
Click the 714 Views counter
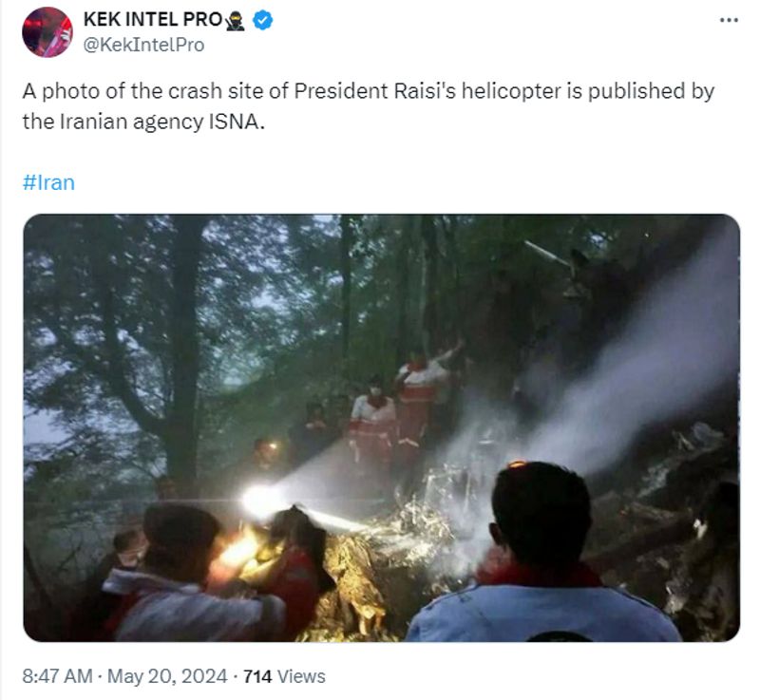[284, 676]
